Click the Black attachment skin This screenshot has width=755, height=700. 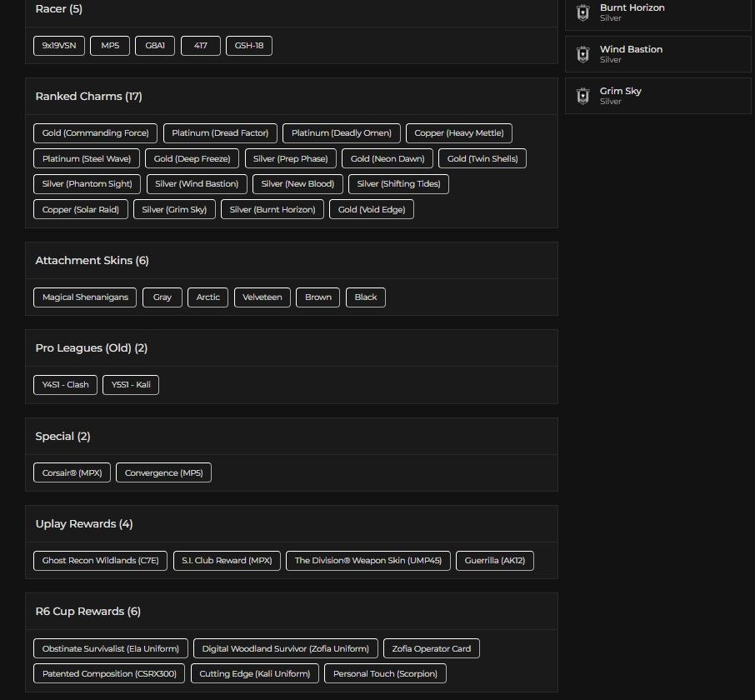tap(366, 297)
